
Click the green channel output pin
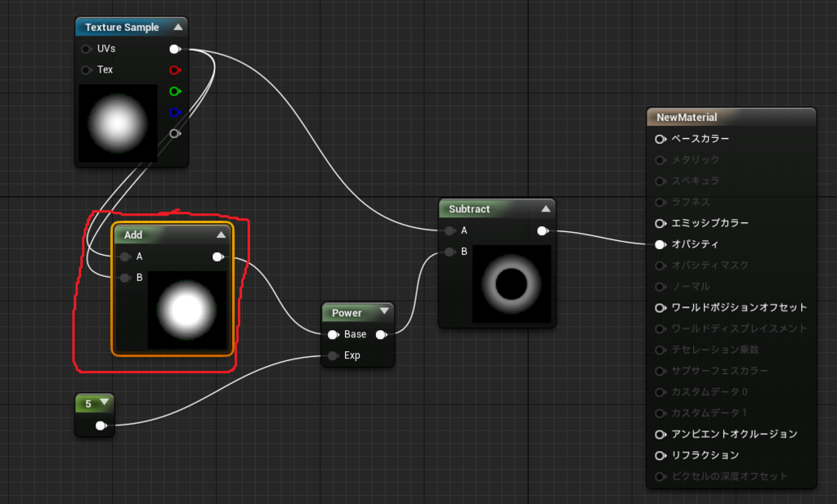click(x=175, y=91)
